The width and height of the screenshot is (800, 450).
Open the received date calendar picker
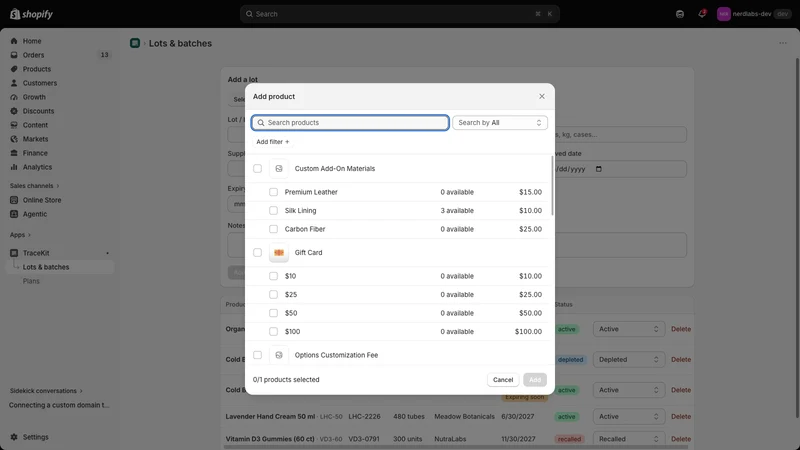click(x=599, y=169)
